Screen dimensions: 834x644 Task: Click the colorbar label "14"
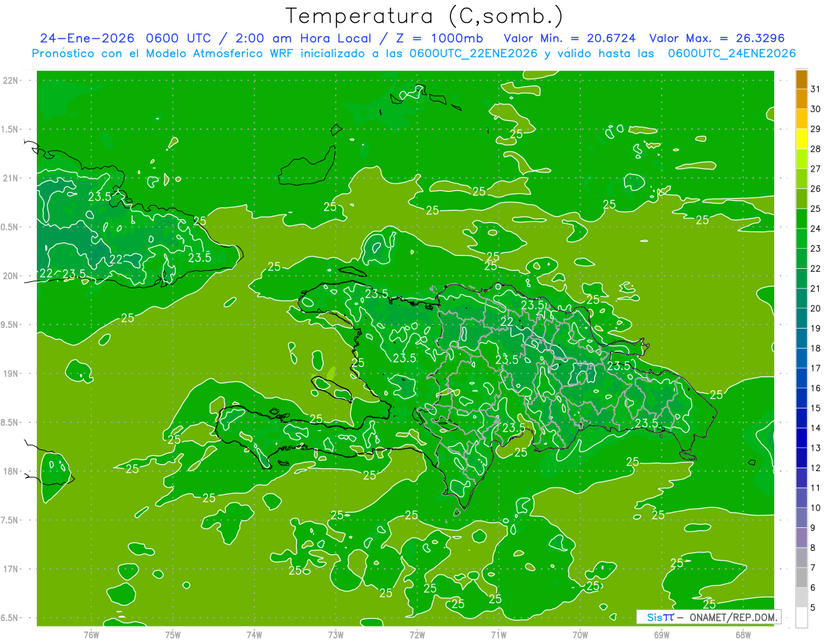pyautogui.click(x=815, y=428)
